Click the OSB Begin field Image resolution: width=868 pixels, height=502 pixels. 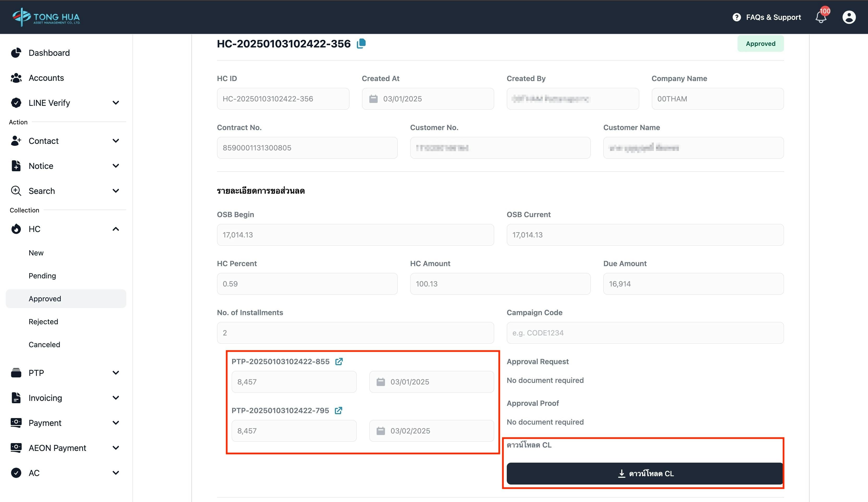click(355, 235)
